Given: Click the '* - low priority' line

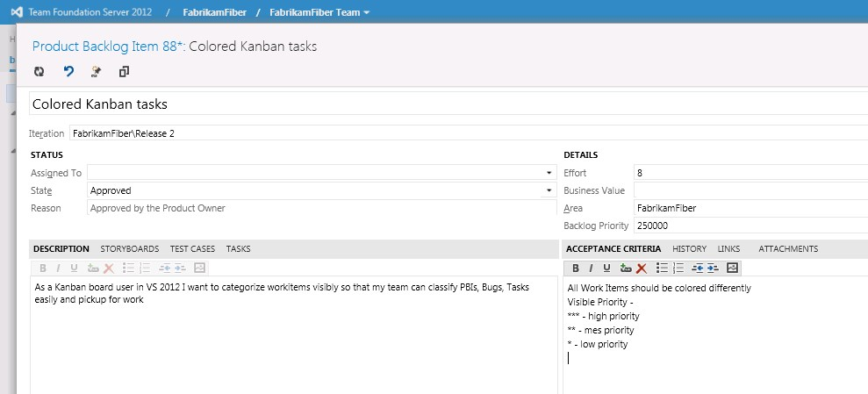Looking at the screenshot, I should (598, 344).
